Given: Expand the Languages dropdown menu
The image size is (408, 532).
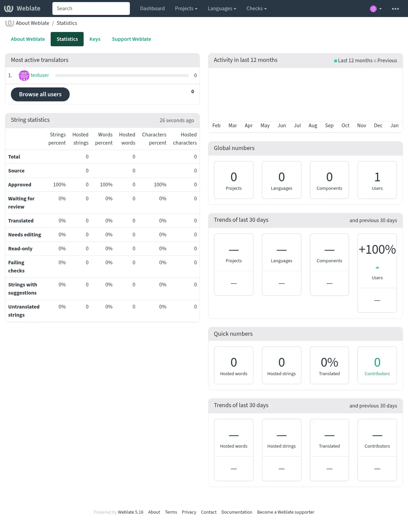Looking at the screenshot, I should (x=222, y=9).
